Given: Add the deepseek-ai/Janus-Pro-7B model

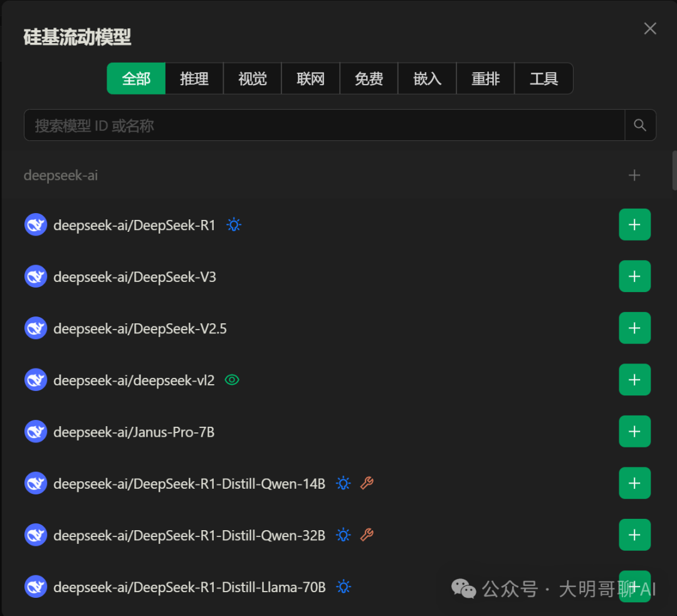Looking at the screenshot, I should [634, 432].
